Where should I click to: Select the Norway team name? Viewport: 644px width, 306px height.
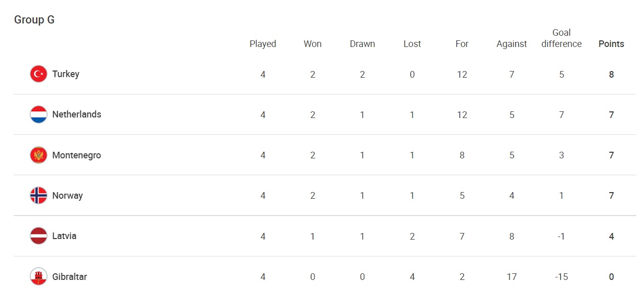(68, 195)
